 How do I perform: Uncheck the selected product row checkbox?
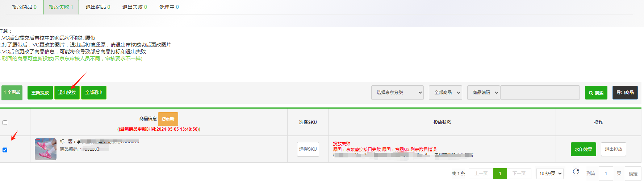click(5, 150)
